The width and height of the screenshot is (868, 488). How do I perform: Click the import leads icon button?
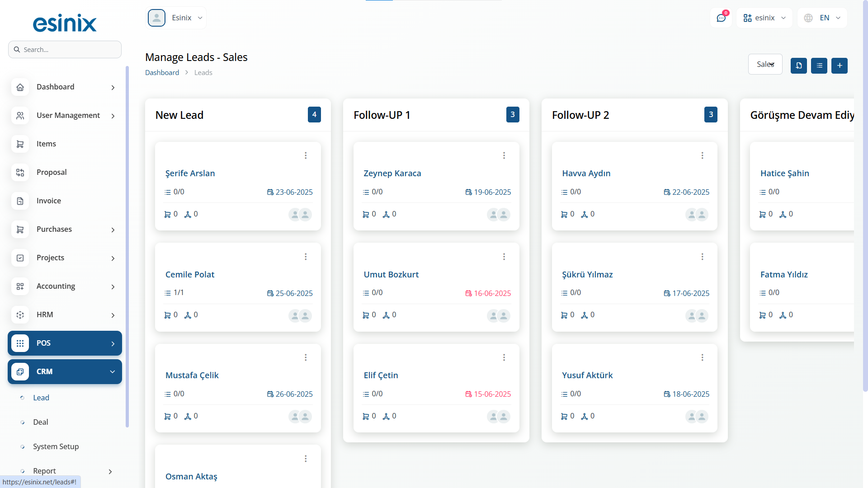coord(799,66)
